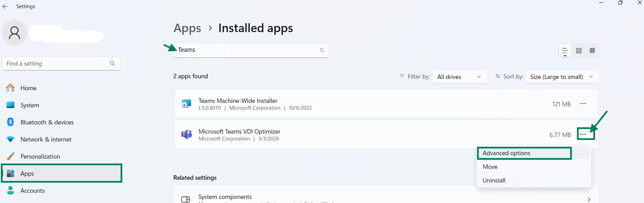The image size is (644, 203).
Task: Click the Network wifi icon
Action: (x=11, y=139)
